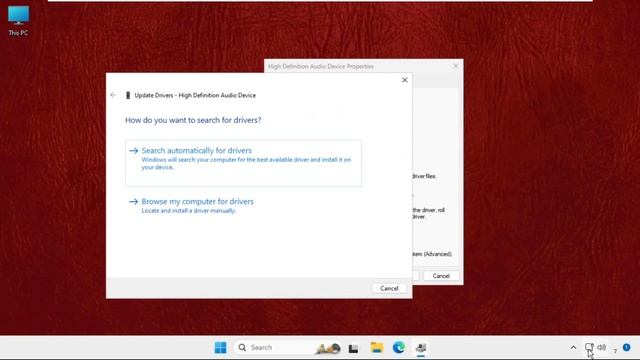Open Task View from the taskbar
Viewport: 640px width, 360px height.
click(353, 348)
